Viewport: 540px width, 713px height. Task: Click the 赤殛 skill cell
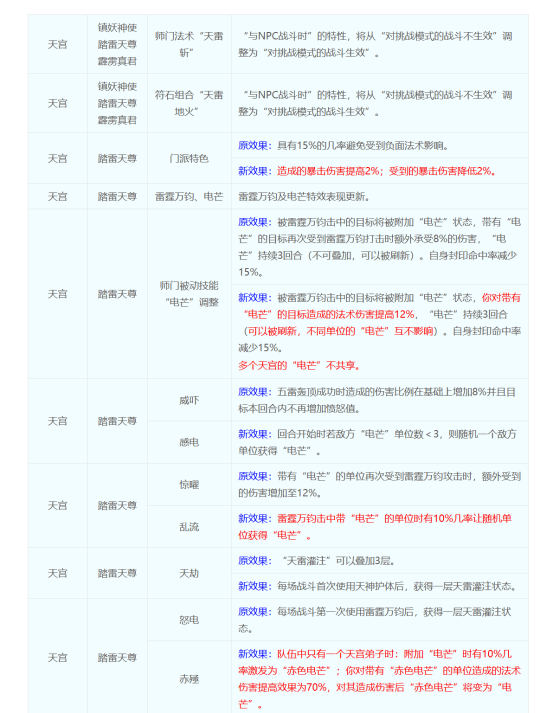(189, 679)
